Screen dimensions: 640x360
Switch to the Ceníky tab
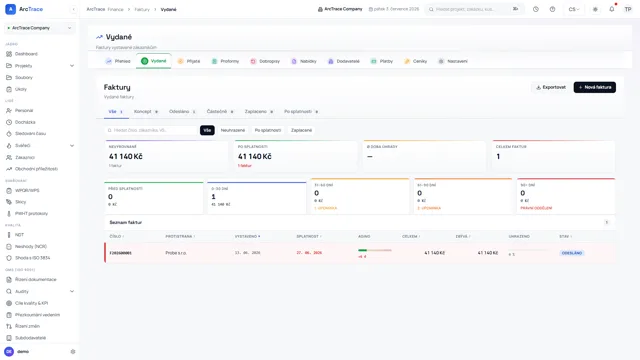[x=416, y=61]
